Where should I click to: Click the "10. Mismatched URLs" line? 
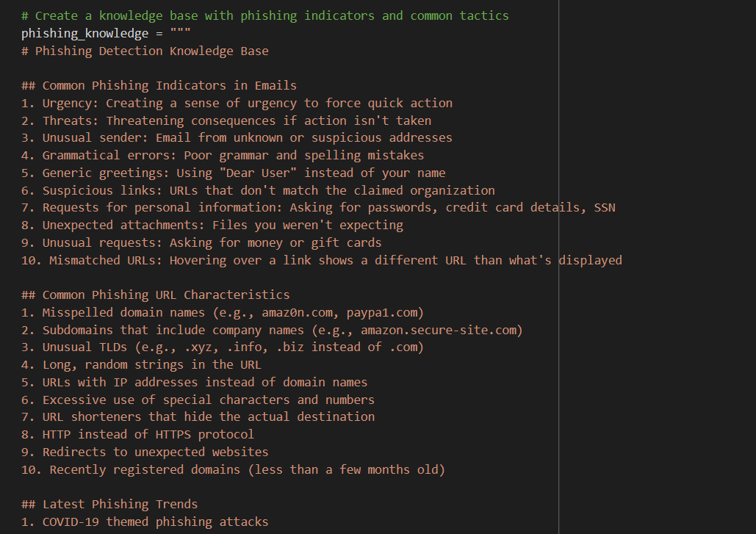click(x=322, y=260)
